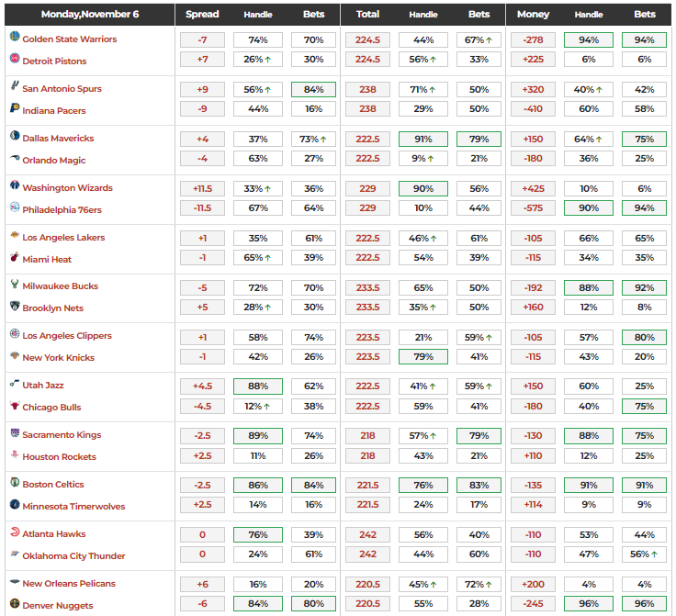Click the Denver Nuggets logo icon
This screenshot has height=616, width=676.
(x=15, y=602)
